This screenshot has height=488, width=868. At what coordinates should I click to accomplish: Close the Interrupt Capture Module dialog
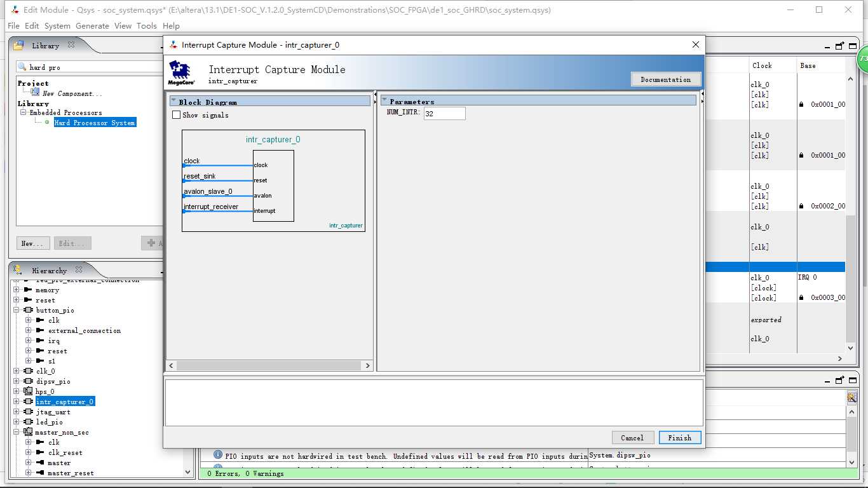696,44
